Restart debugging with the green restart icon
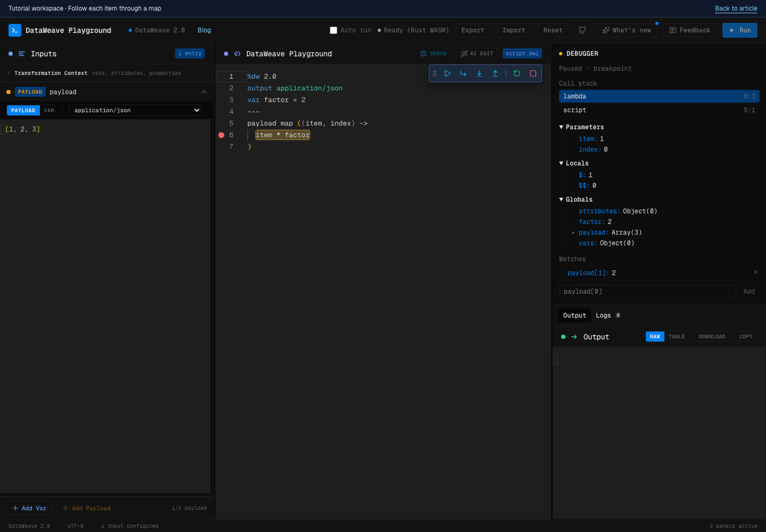 pos(517,73)
